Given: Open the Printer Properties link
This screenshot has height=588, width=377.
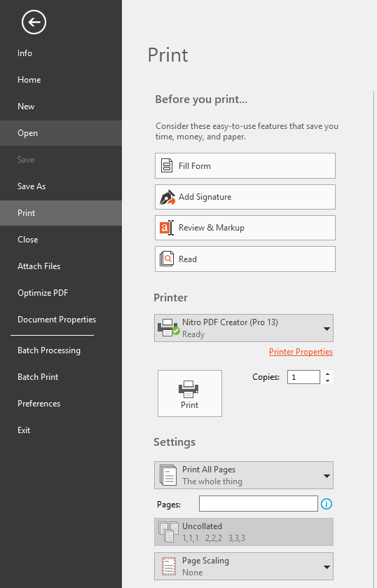Looking at the screenshot, I should point(301,352).
